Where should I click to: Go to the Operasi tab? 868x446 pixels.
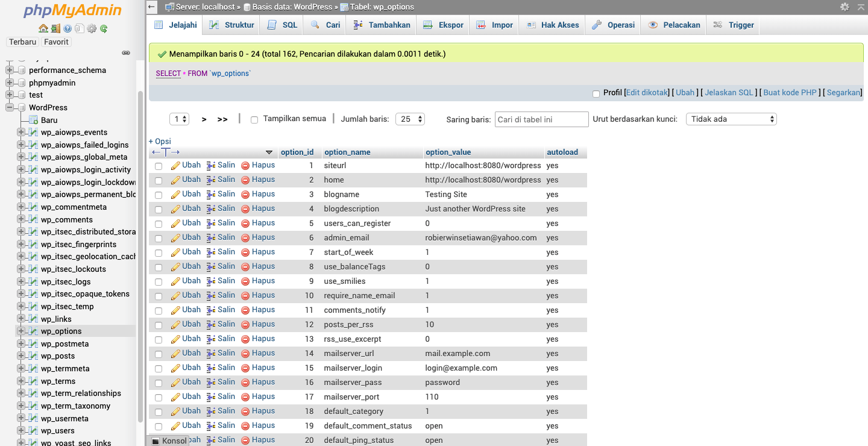pyautogui.click(x=613, y=25)
